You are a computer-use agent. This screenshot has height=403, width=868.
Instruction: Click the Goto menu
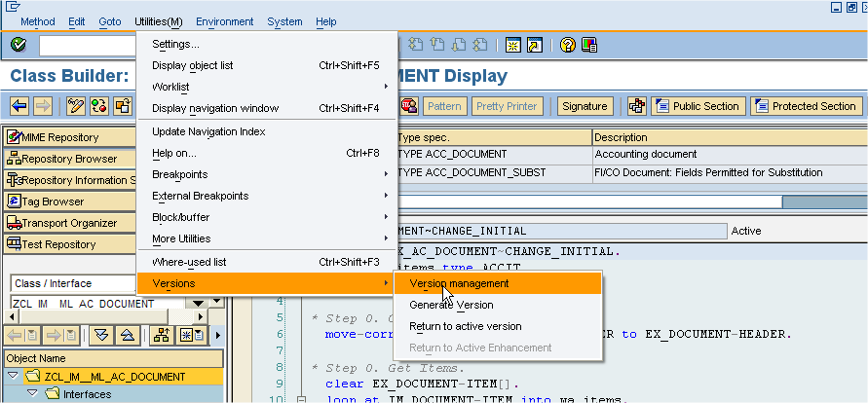(x=110, y=22)
